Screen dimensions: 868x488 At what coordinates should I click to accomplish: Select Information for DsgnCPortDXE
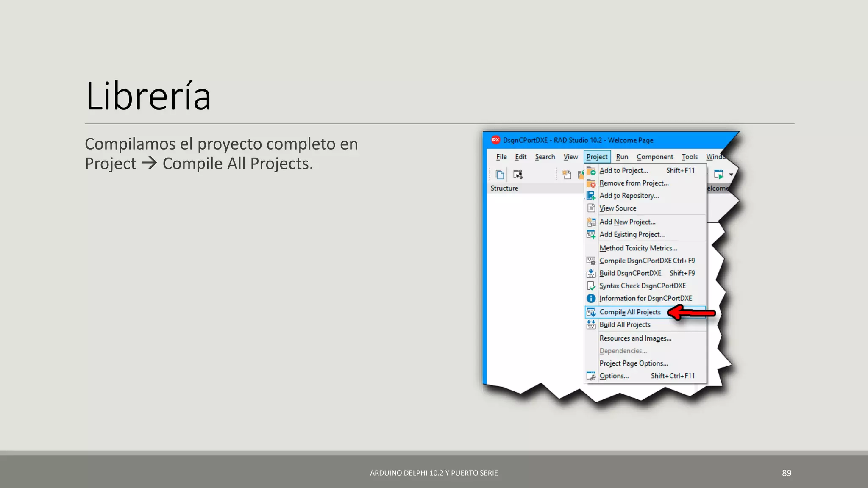point(645,298)
